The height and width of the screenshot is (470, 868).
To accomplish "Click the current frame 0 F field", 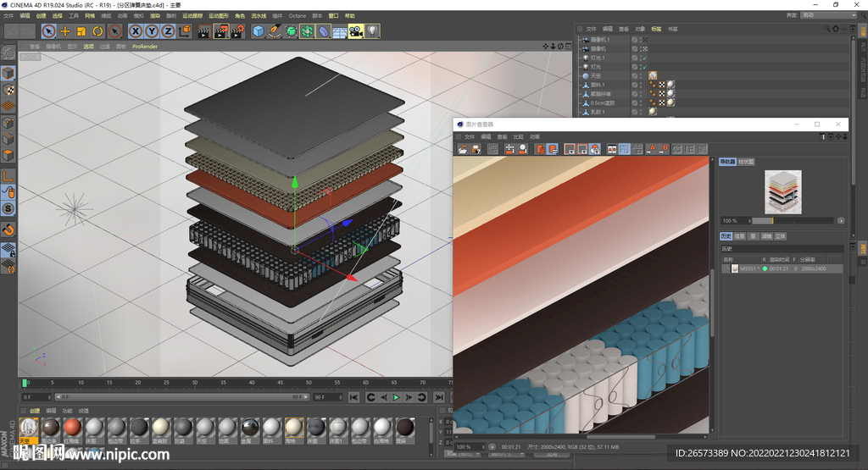I will [x=36, y=397].
